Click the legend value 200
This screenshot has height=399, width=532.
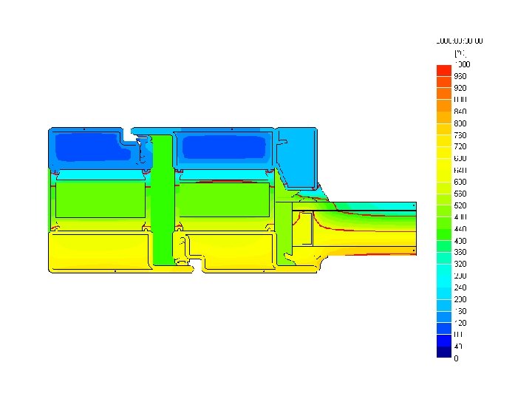460,299
